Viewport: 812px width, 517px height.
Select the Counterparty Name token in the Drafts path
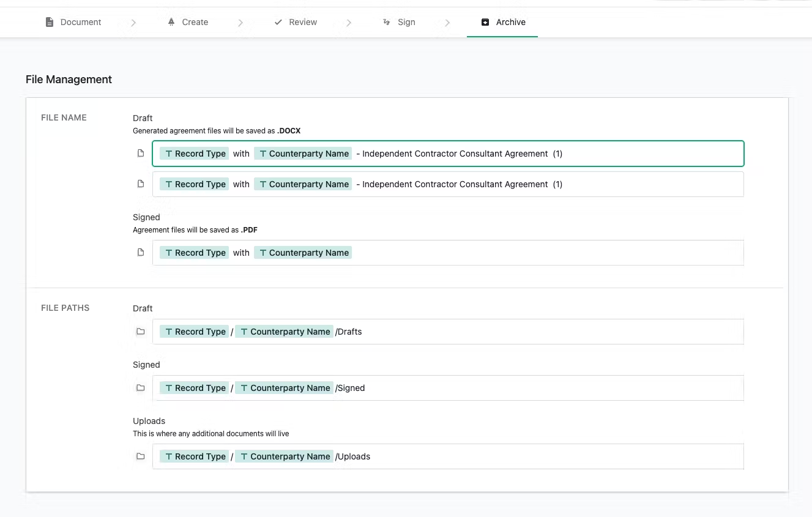pyautogui.click(x=284, y=331)
